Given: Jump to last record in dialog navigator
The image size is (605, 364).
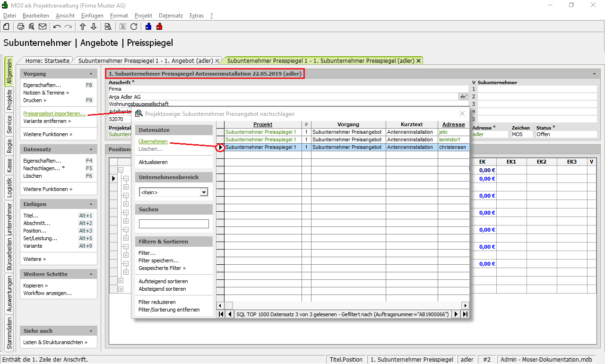Looking at the screenshot, I should click(465, 314).
